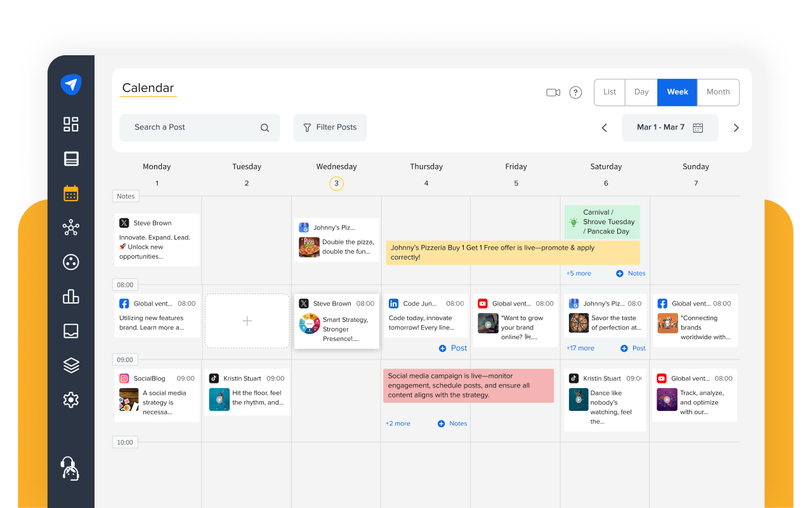Open red Social media campaign note
This screenshot has height=508, width=812.
pos(469,385)
